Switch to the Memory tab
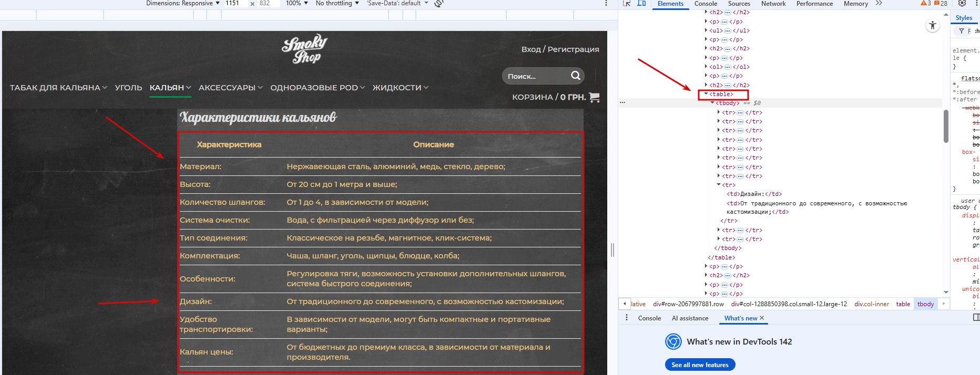The image size is (980, 375). [856, 4]
